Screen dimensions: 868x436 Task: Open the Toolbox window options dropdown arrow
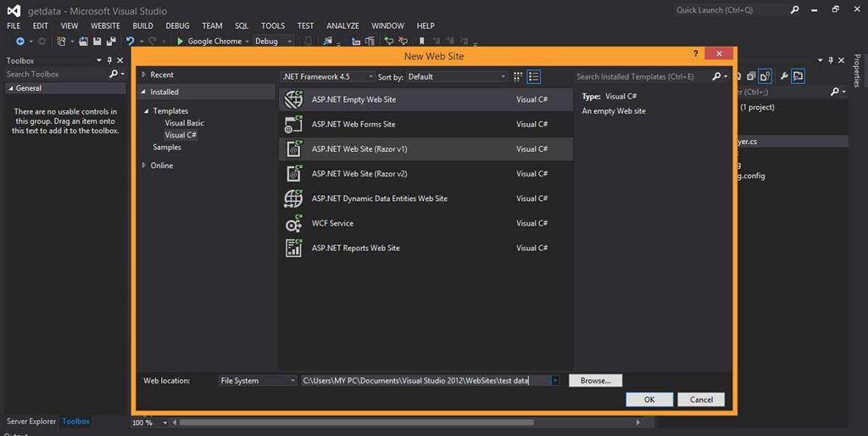(99, 60)
